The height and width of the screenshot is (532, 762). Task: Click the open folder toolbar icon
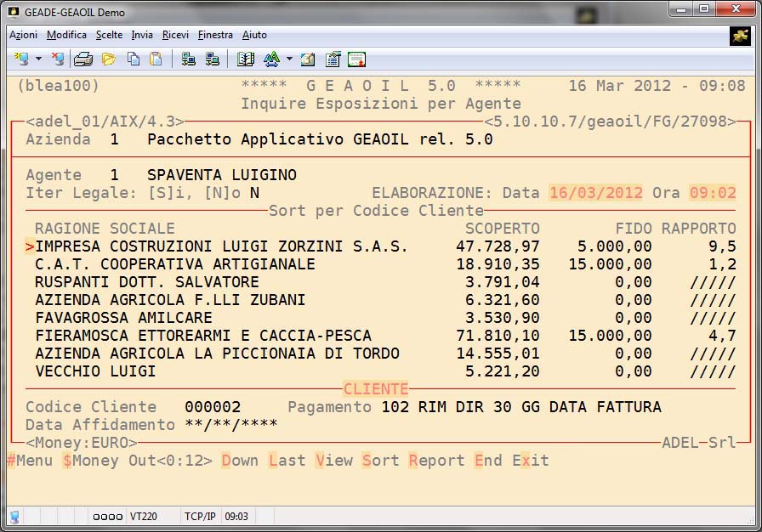(109, 59)
